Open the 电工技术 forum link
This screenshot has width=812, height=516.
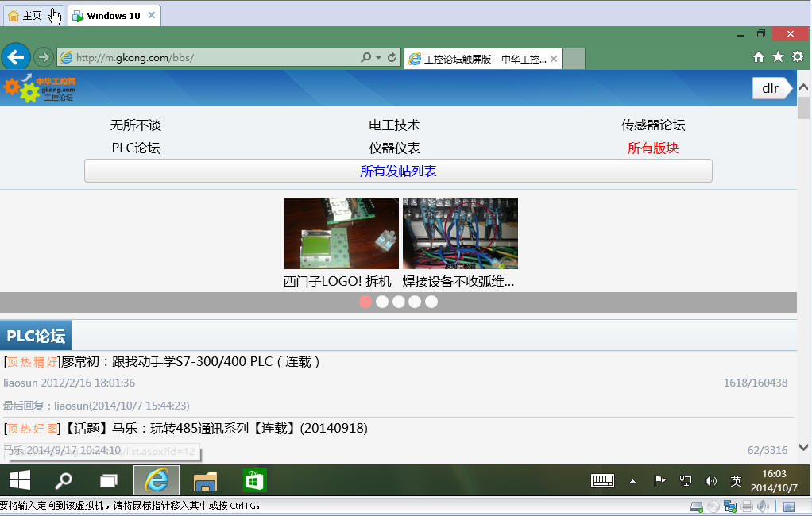pos(394,125)
